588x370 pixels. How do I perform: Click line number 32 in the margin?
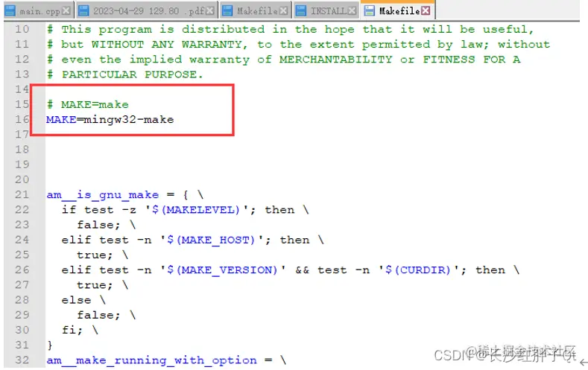[22, 360]
